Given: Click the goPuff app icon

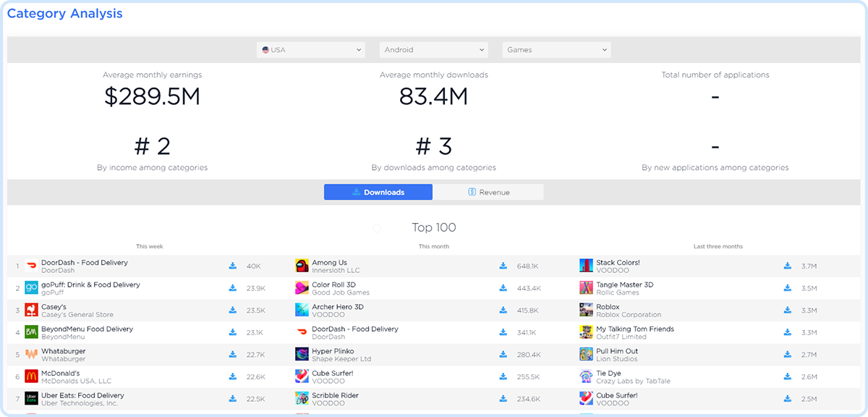Looking at the screenshot, I should [x=31, y=288].
